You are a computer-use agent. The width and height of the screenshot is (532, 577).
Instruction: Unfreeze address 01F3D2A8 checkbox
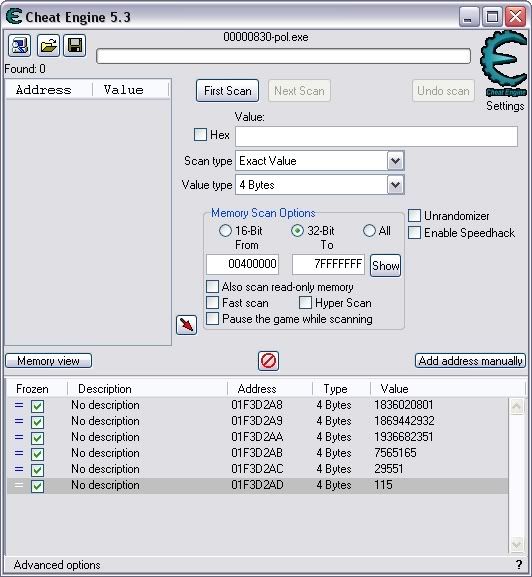[37, 406]
